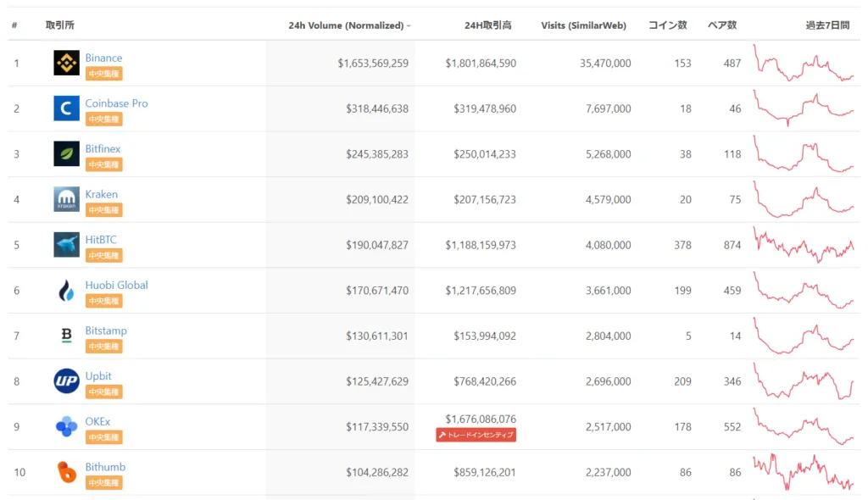Open the OKEx exchange link
The image size is (868, 500).
(x=97, y=421)
